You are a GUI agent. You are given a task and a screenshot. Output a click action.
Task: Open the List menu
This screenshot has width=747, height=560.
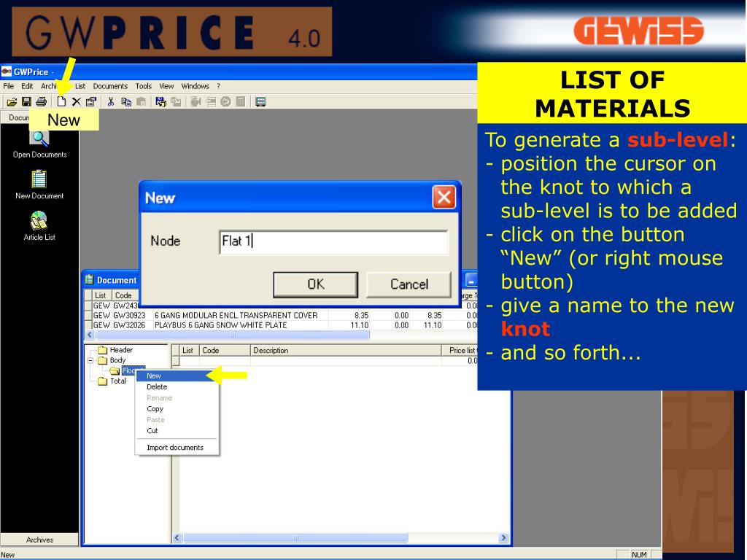[x=80, y=86]
